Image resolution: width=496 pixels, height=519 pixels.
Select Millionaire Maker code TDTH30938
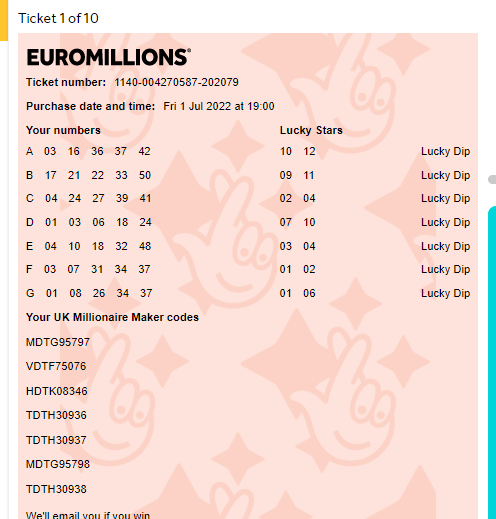[x=56, y=489]
